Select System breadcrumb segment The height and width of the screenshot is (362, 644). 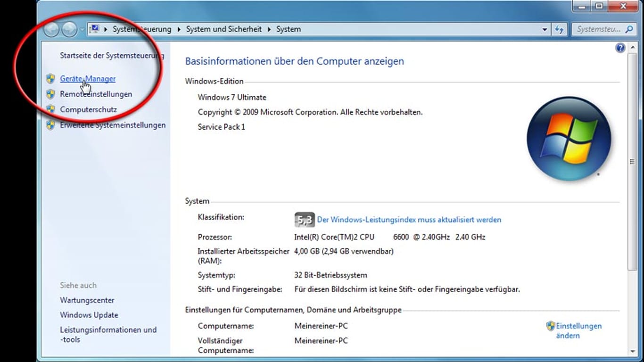(289, 29)
